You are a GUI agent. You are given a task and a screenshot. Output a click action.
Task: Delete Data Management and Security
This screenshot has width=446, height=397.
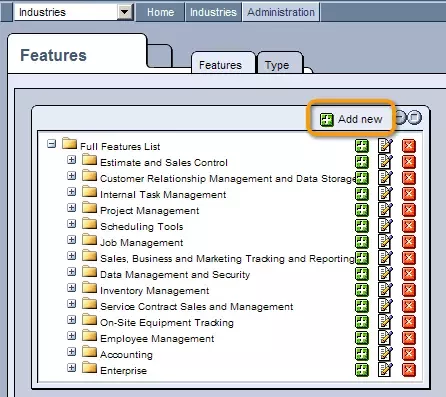409,274
